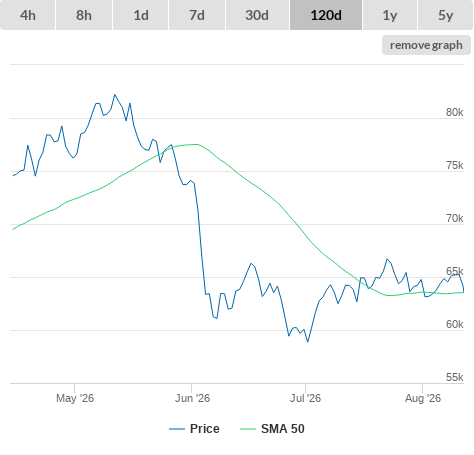Click the green SMA 50 line marker
This screenshot has width=474, height=455.
click(248, 429)
